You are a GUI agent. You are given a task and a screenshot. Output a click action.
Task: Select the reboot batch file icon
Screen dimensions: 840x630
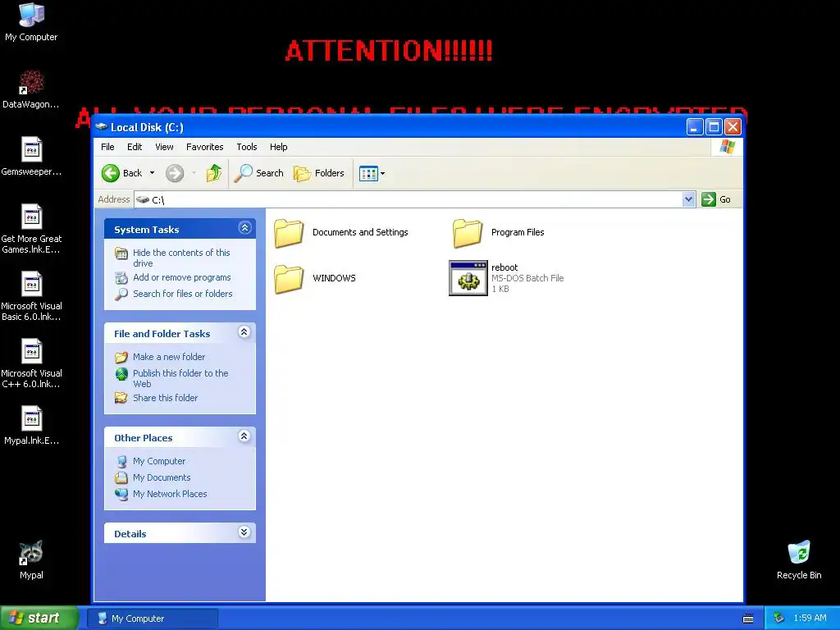(x=468, y=278)
